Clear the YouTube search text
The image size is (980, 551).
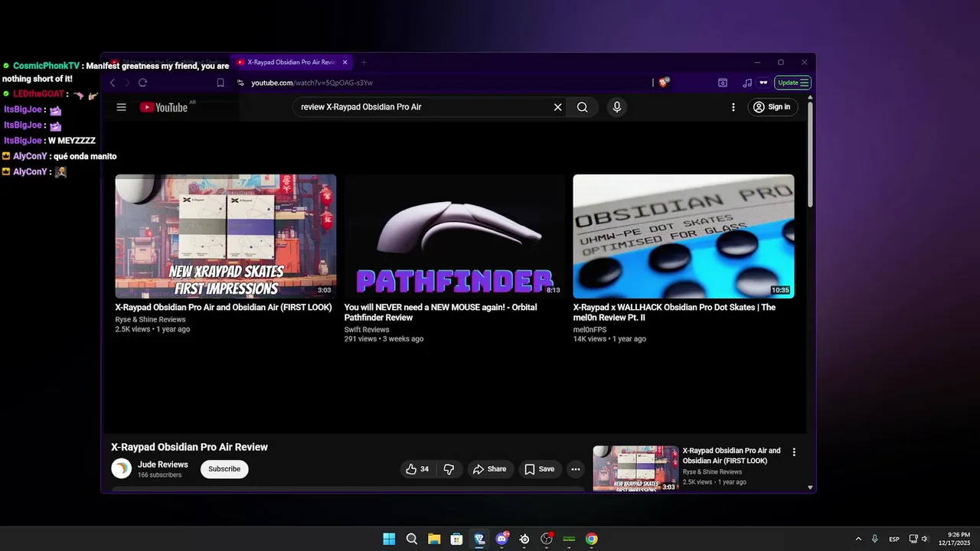[557, 107]
